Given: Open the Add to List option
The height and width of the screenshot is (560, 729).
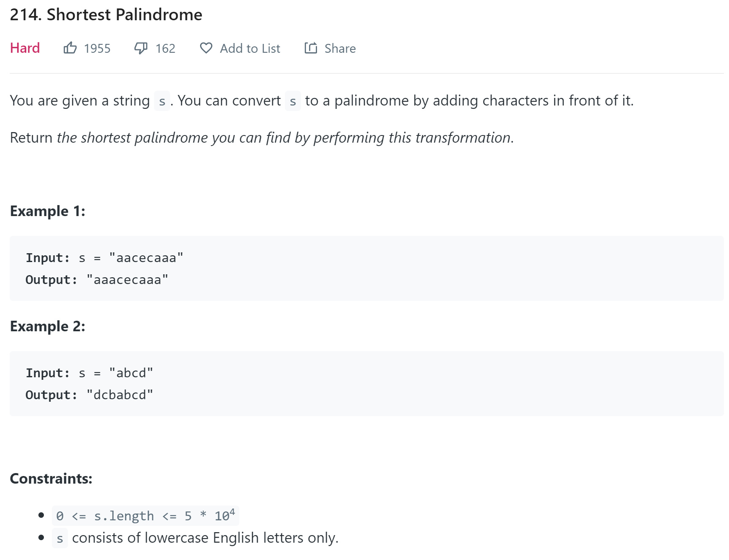Looking at the screenshot, I should click(x=250, y=49).
